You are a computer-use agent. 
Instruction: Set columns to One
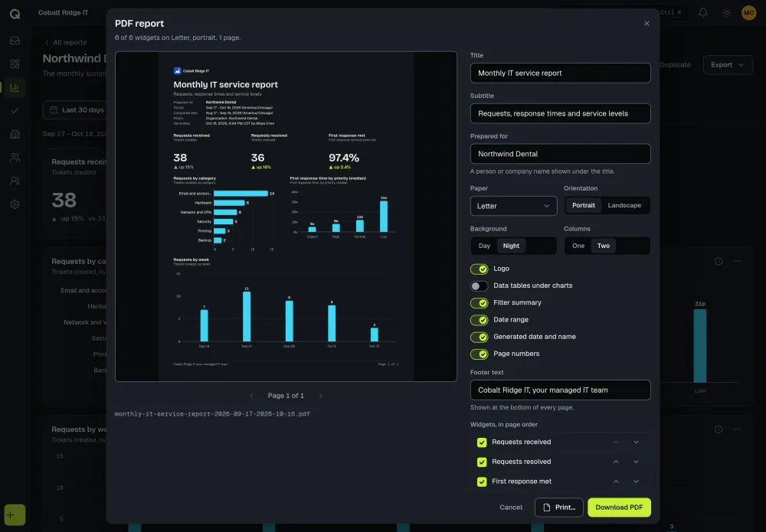[578, 246]
